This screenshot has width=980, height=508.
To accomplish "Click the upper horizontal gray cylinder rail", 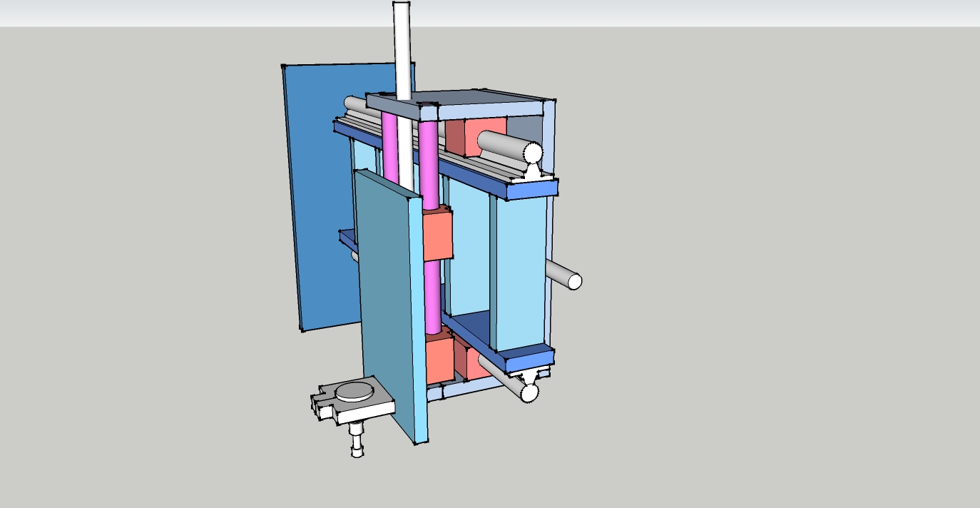I will click(499, 143).
